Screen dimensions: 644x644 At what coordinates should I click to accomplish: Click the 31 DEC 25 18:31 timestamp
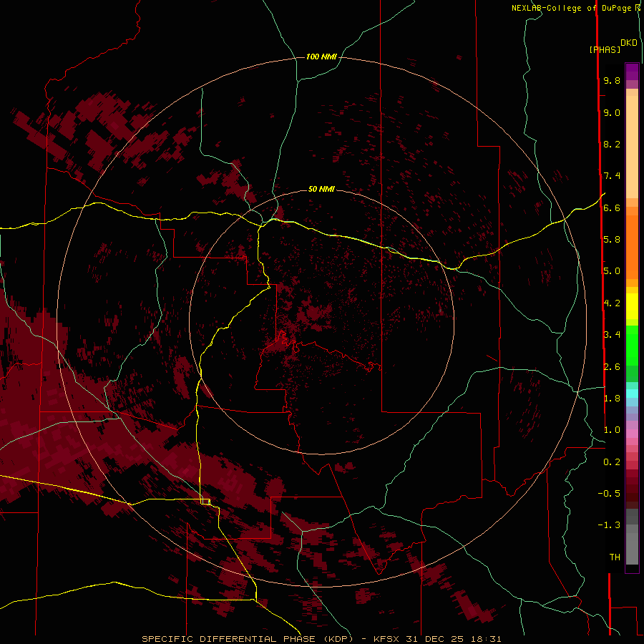tap(454, 639)
